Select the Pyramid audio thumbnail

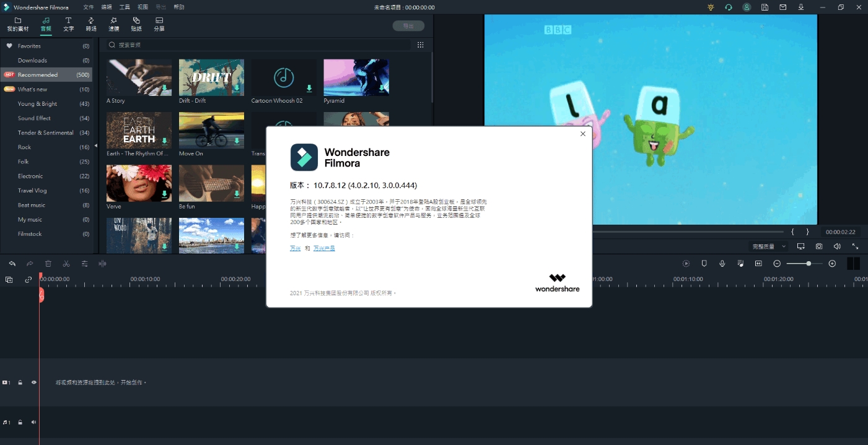(356, 77)
